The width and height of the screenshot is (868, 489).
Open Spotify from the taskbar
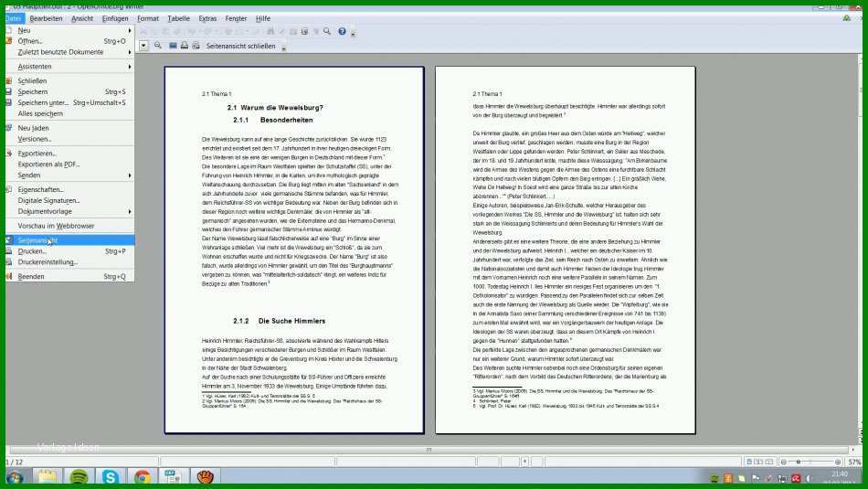pos(79,476)
